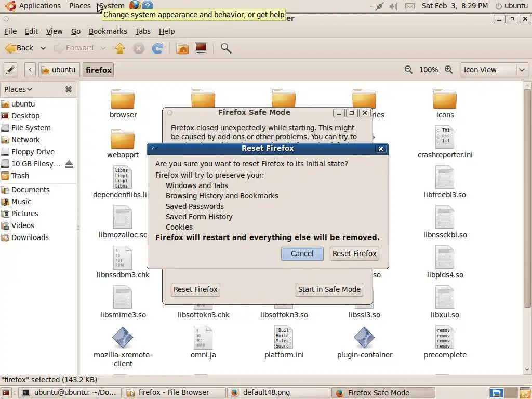Click the ubuntu path breadcrumb button

pyautogui.click(x=59, y=70)
